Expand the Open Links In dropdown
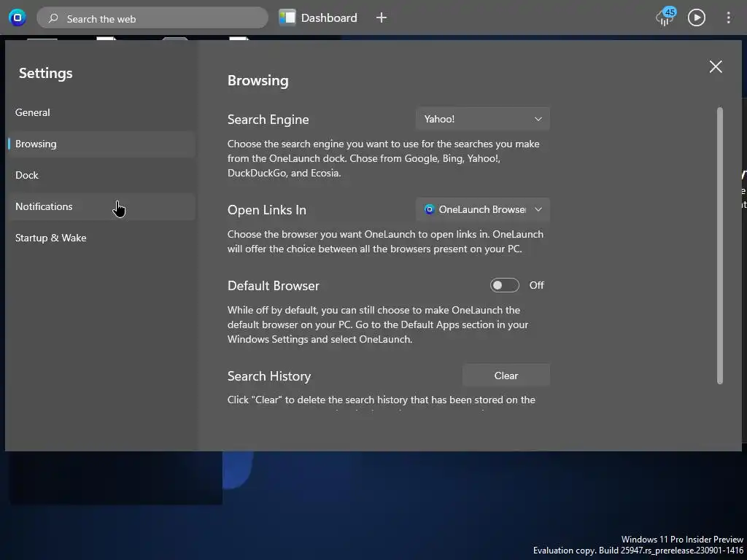The height and width of the screenshot is (560, 747). 483,209
